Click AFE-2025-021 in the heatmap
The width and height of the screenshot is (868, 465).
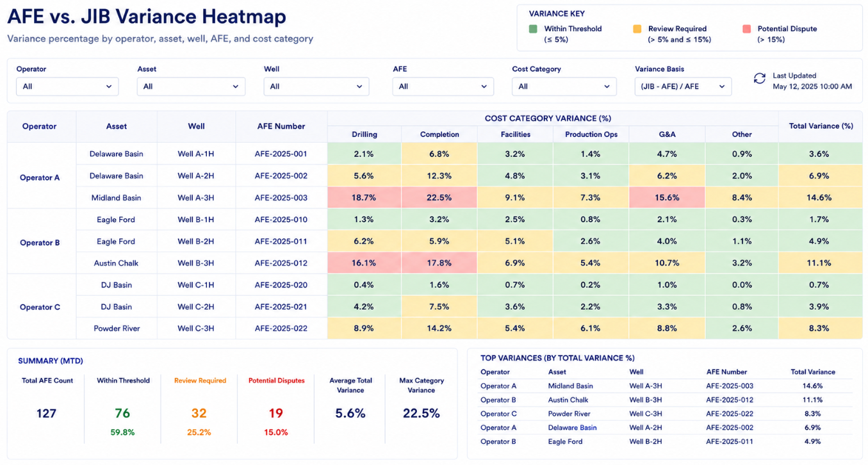point(281,307)
